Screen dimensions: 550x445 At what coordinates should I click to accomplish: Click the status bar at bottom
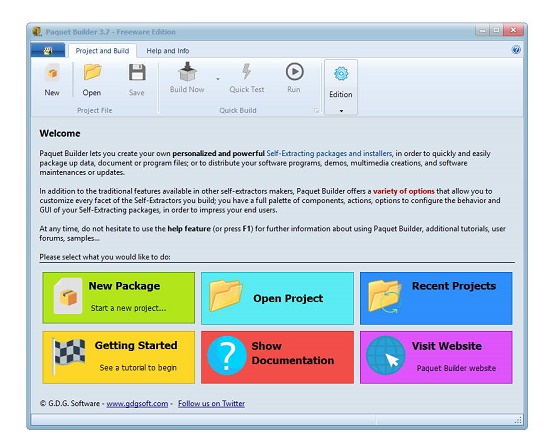pyautogui.click(x=277, y=419)
